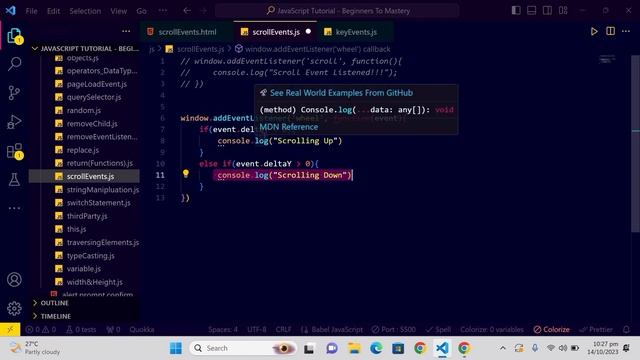Open the View menu
640x360 pixels.
[118, 11]
